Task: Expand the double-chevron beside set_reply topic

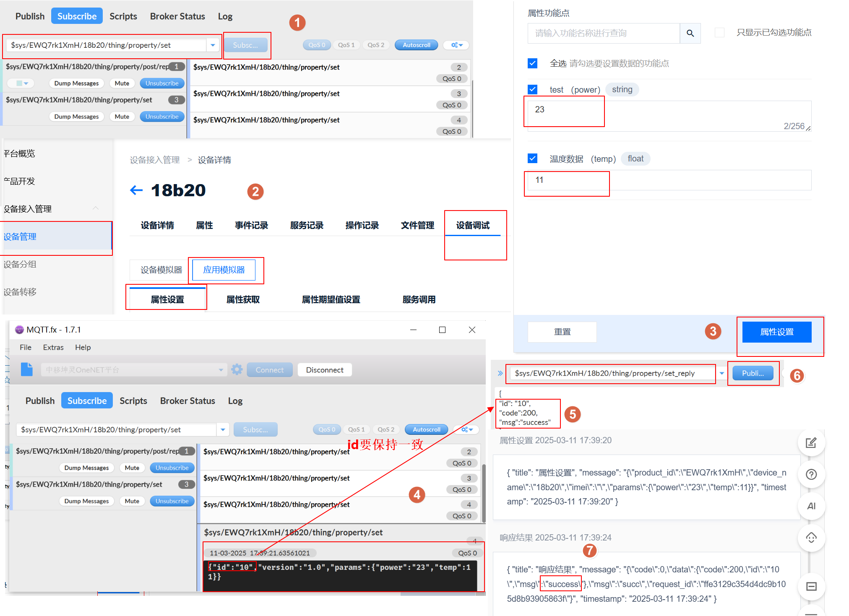Action: click(x=500, y=373)
